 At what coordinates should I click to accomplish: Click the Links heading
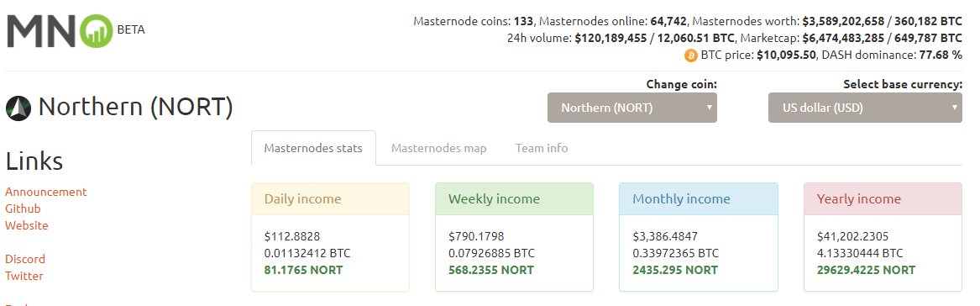34,161
